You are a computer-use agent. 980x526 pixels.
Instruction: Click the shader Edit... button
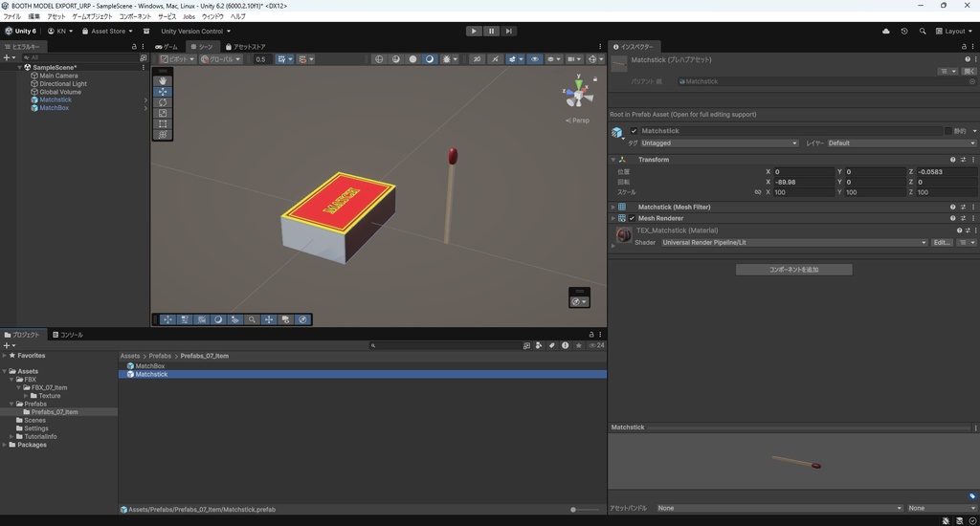click(942, 243)
